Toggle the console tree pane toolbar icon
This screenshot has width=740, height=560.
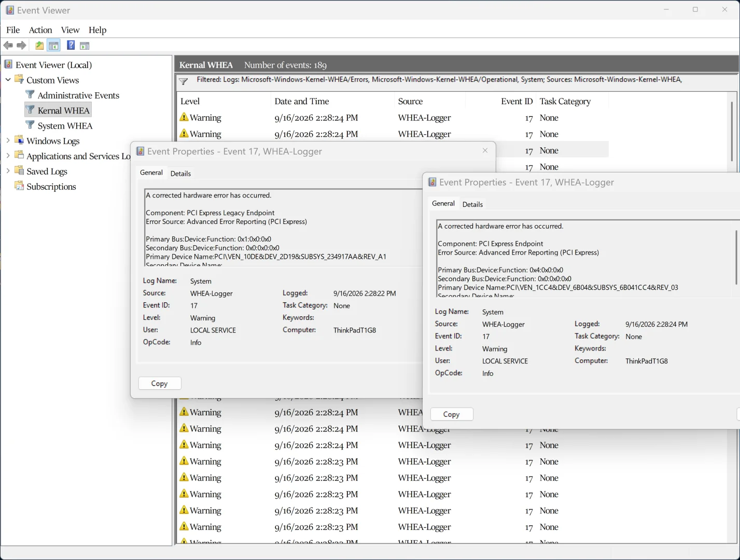tap(54, 46)
